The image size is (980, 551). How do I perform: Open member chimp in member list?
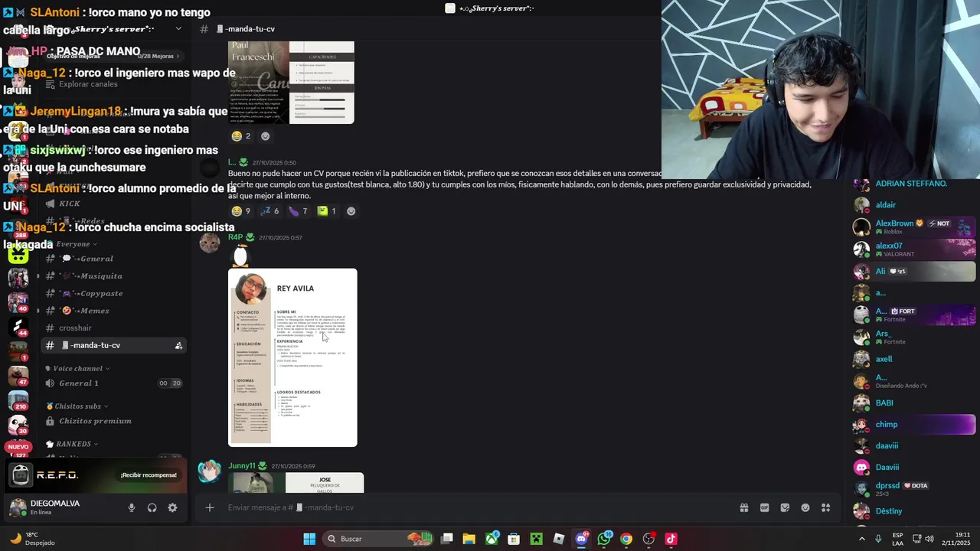coord(914,425)
